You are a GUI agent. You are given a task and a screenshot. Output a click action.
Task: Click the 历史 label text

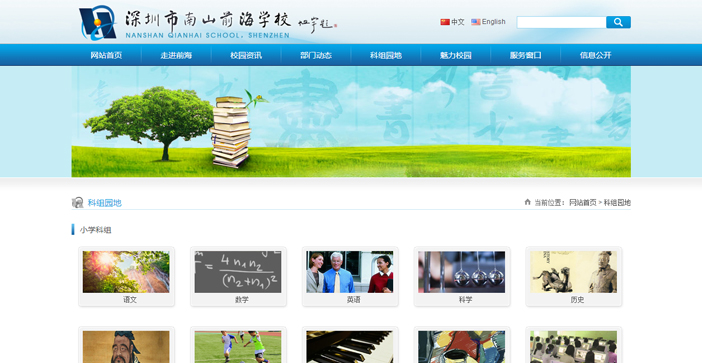pos(577,300)
